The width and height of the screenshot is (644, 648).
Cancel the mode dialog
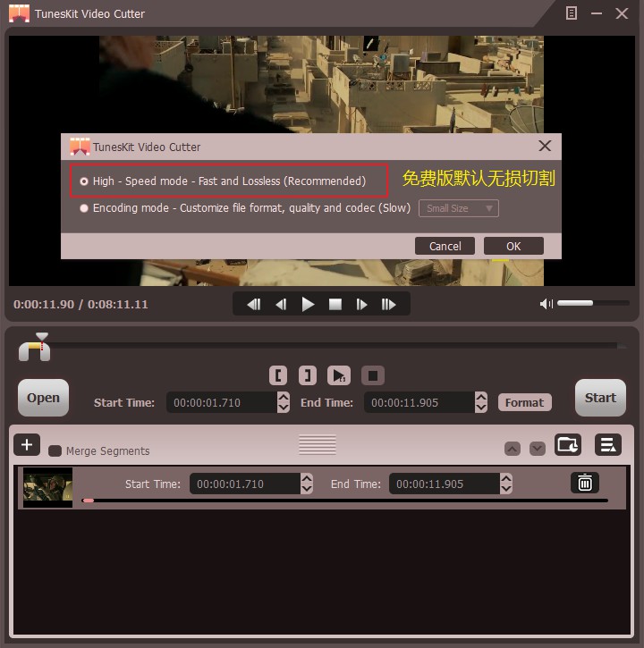[x=445, y=247]
